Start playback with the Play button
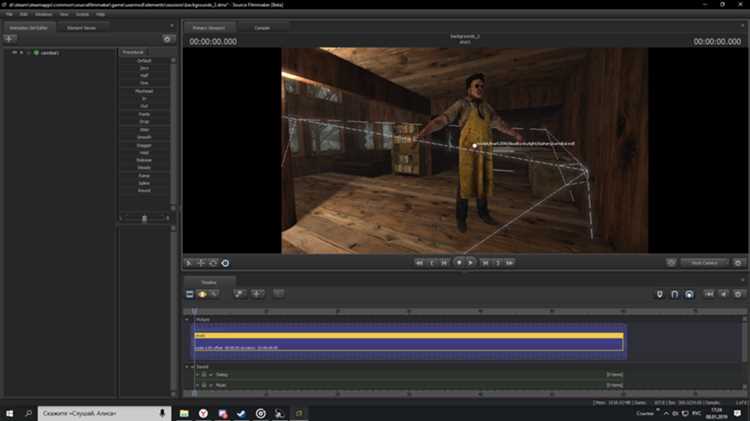Viewport: 750px width, 421px height. (471, 262)
